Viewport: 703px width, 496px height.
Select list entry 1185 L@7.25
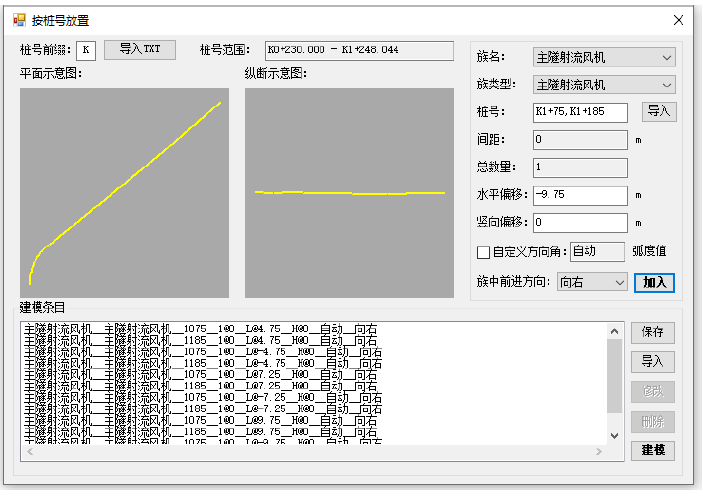[200, 386]
